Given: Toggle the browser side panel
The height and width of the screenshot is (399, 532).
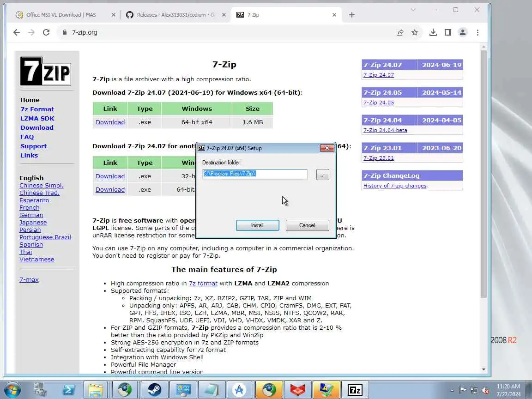Looking at the screenshot, I should pos(448,33).
